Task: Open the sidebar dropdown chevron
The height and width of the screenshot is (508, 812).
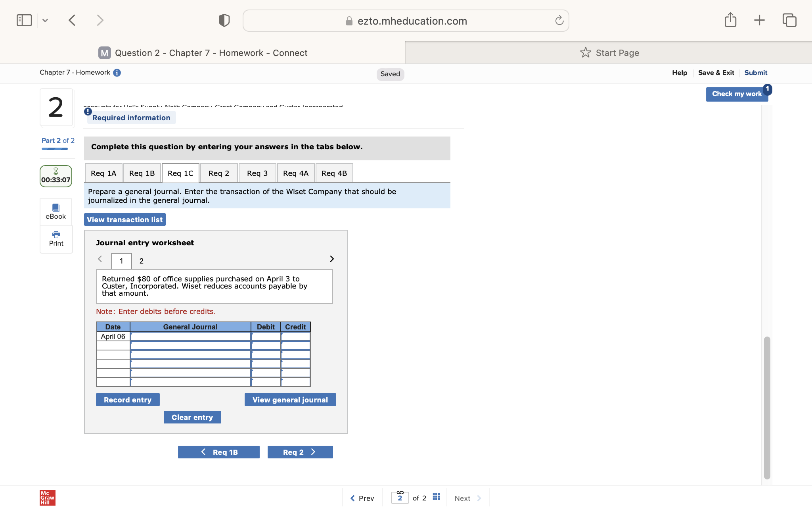Action: [45, 19]
